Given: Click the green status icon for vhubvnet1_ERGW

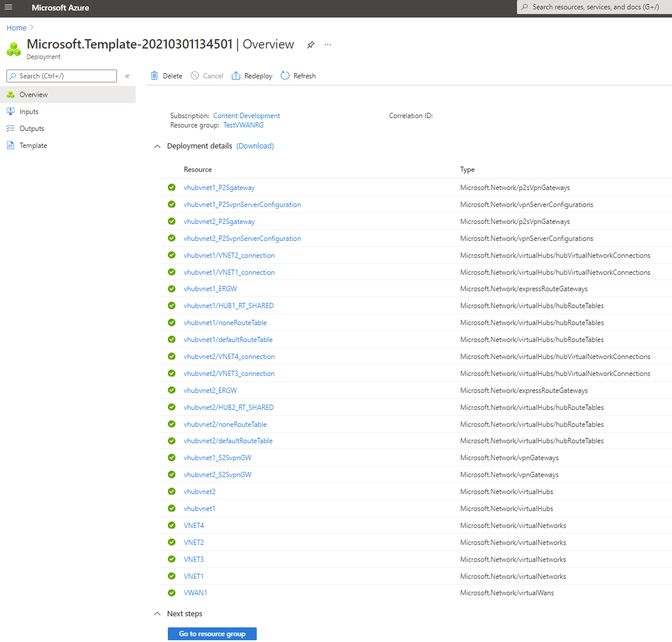Looking at the screenshot, I should 171,288.
